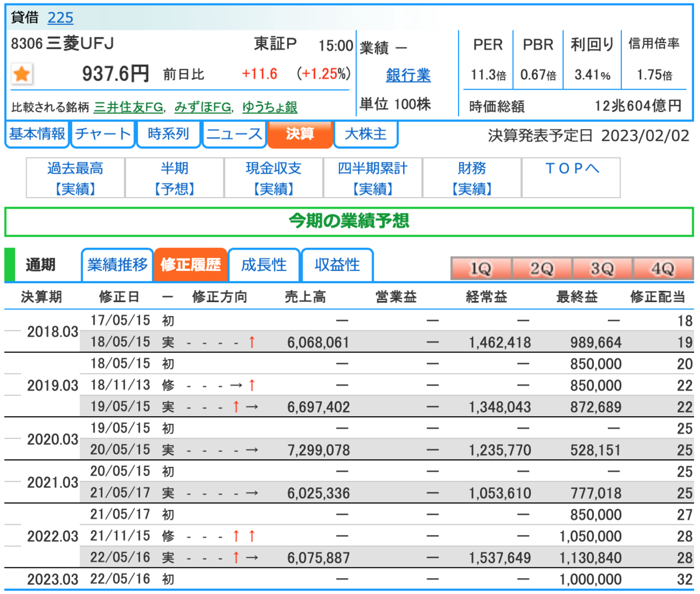Image resolution: width=700 pixels, height=594 pixels.
Task: Select the 修正履歴 tab
Action: pyautogui.click(x=191, y=265)
